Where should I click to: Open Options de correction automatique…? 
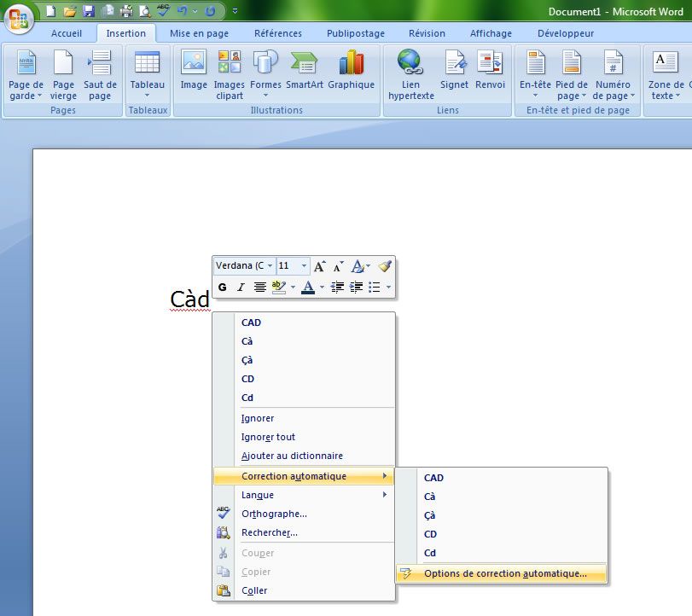coord(502,573)
